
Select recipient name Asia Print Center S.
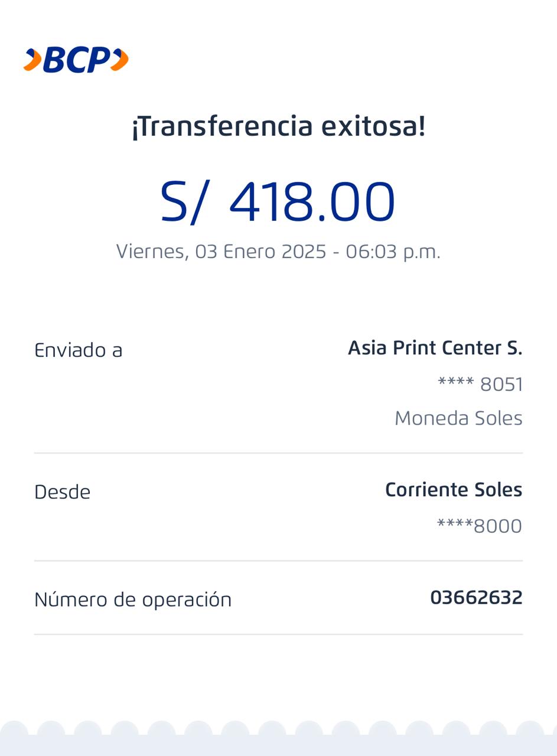[435, 348]
